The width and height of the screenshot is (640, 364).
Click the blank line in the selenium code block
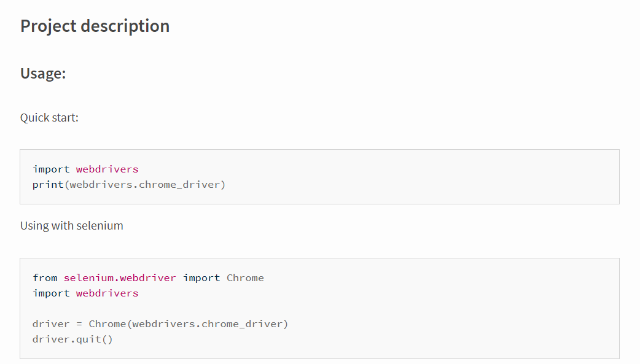tap(184, 308)
